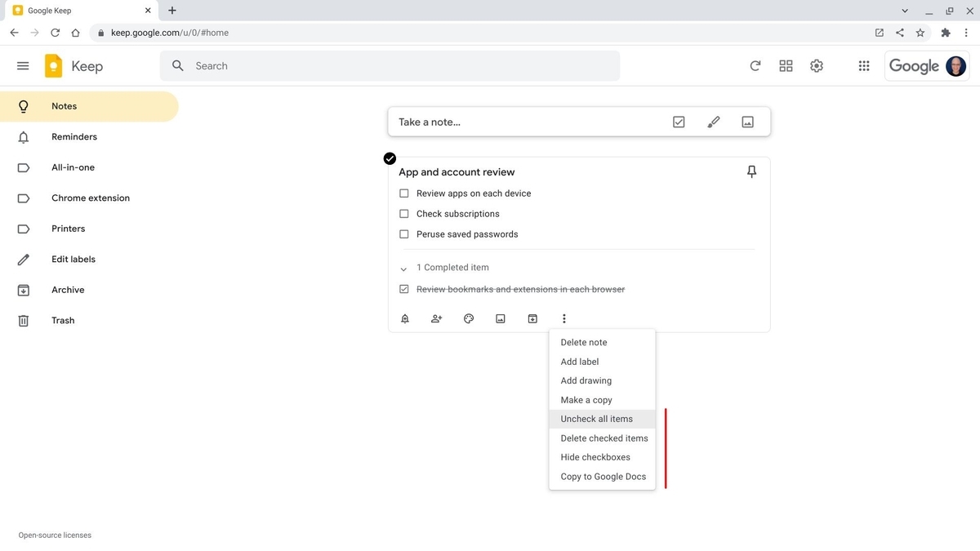Archive the App and account review note
This screenshot has width=980, height=551.
[532, 318]
